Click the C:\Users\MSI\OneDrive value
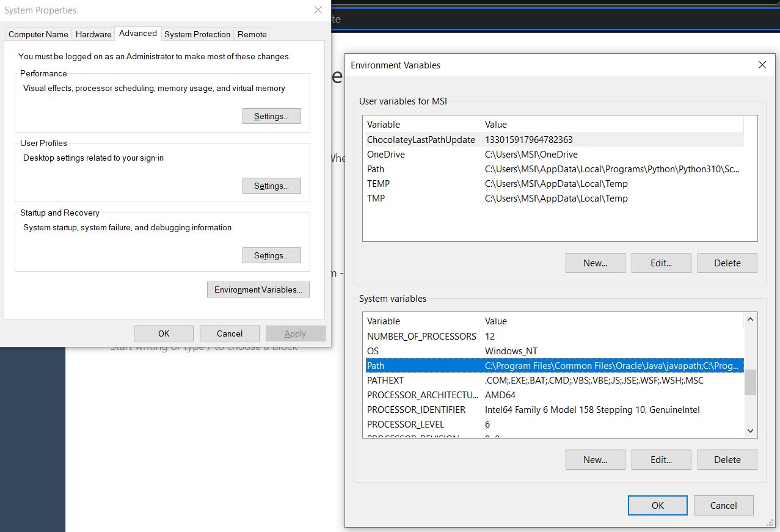This screenshot has width=780, height=532. [x=531, y=155]
